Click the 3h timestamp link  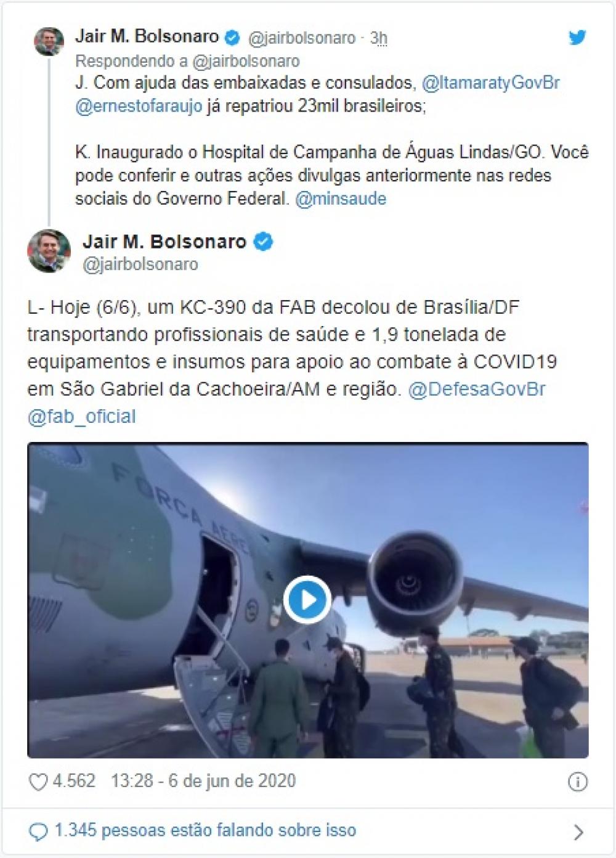click(x=379, y=38)
